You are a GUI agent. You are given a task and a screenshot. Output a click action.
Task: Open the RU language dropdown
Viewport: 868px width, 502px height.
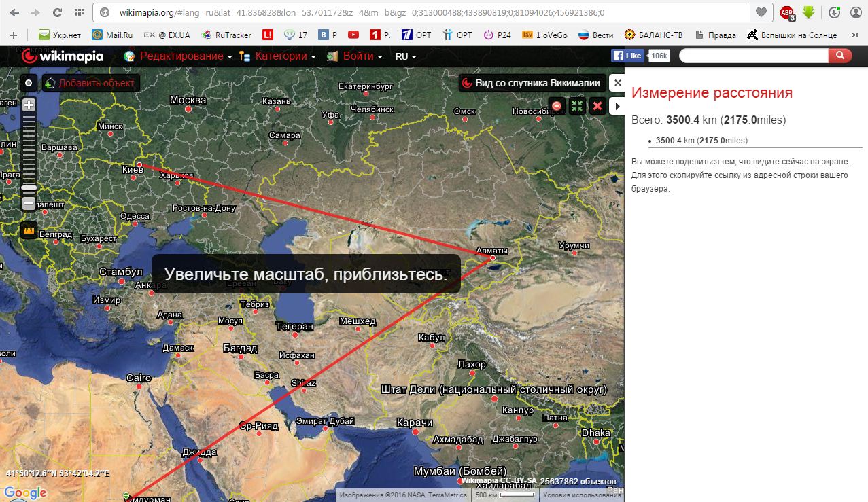(405, 56)
